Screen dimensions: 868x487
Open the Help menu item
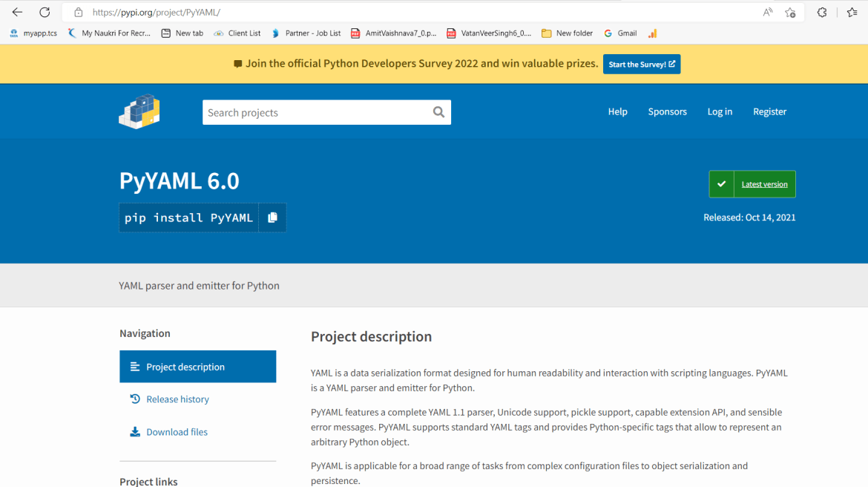point(617,111)
